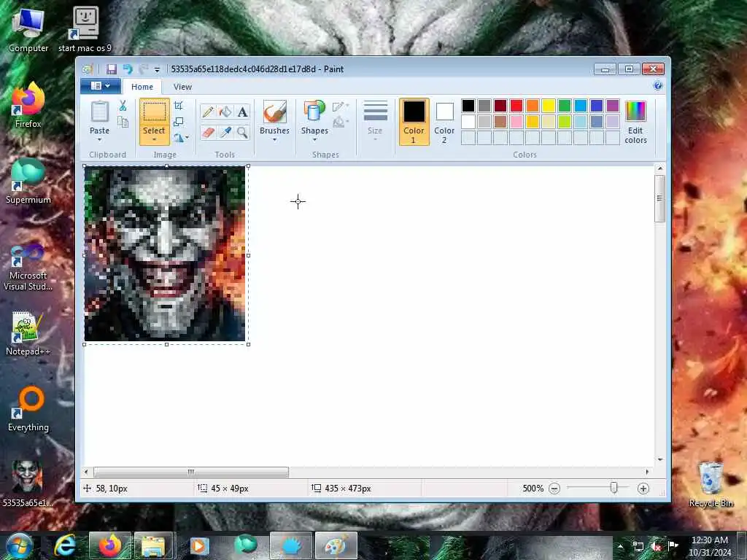The height and width of the screenshot is (560, 747).
Task: Select the Fill with color bucket tool
Action: (x=225, y=112)
